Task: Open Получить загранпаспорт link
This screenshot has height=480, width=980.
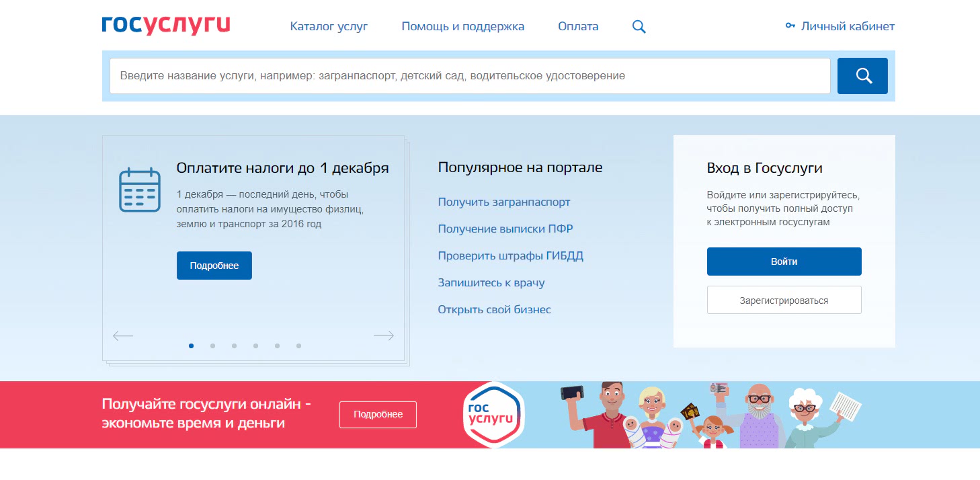Action: tap(504, 202)
